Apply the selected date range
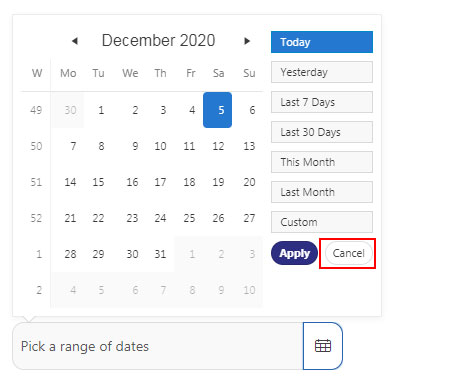The height and width of the screenshot is (389, 459). 294,253
